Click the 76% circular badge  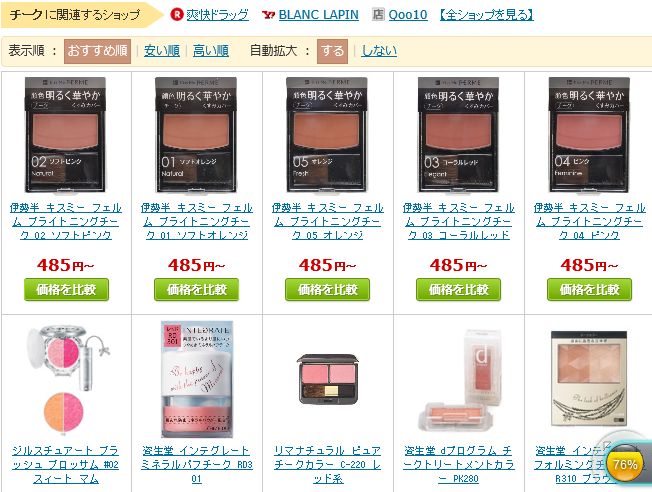coord(625,464)
